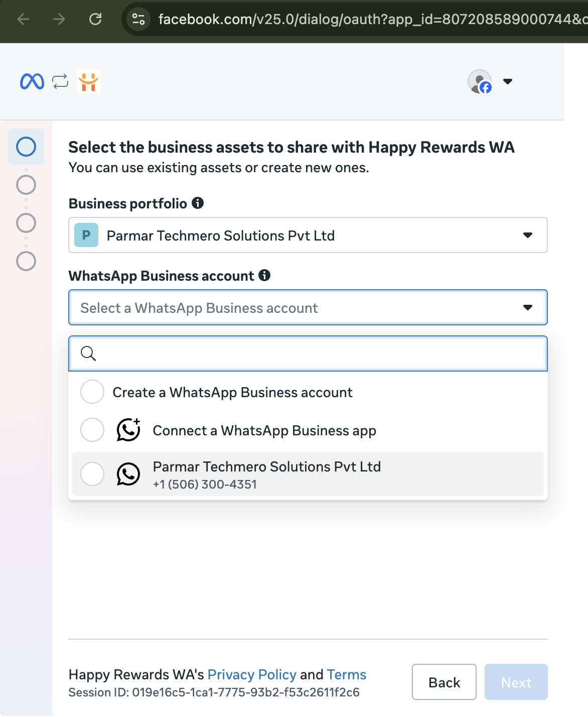The image size is (588, 717).
Task: Click the Facebook profile avatar
Action: [480, 81]
